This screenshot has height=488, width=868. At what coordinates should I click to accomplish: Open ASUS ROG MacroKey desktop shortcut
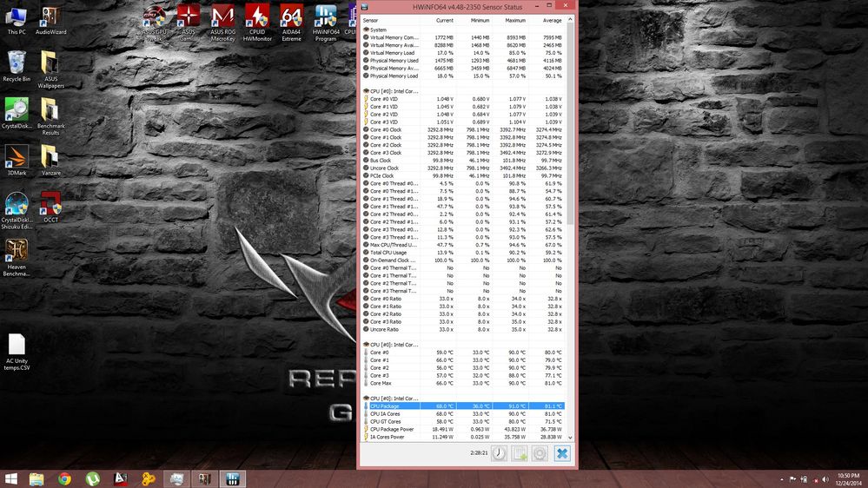222,23
